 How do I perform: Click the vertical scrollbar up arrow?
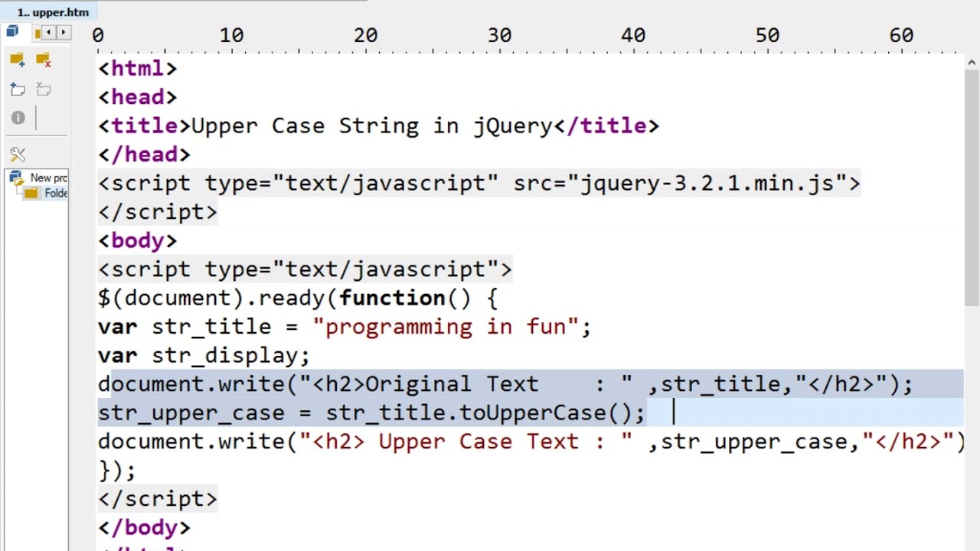[972, 61]
